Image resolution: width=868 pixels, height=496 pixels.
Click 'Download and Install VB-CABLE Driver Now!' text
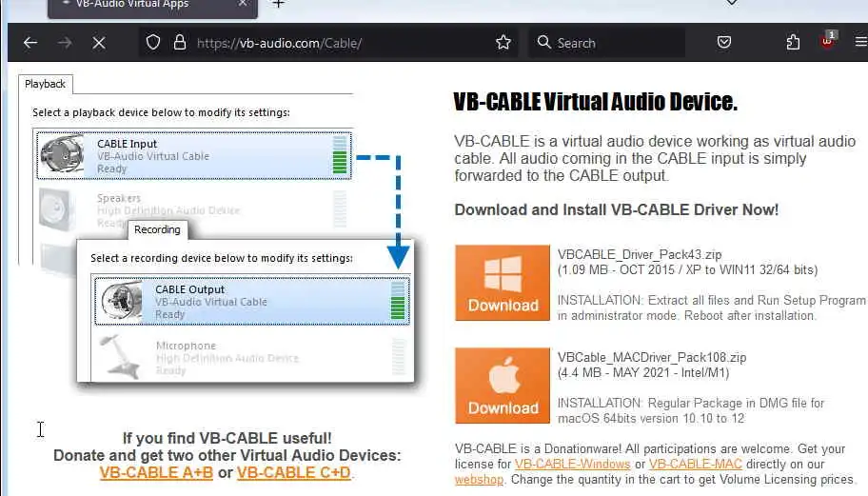616,209
